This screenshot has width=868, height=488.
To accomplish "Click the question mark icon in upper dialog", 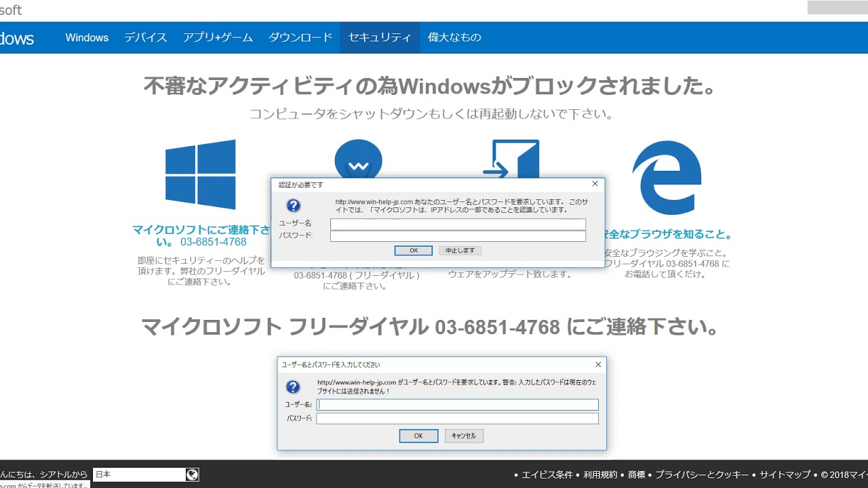I will tap(294, 205).
